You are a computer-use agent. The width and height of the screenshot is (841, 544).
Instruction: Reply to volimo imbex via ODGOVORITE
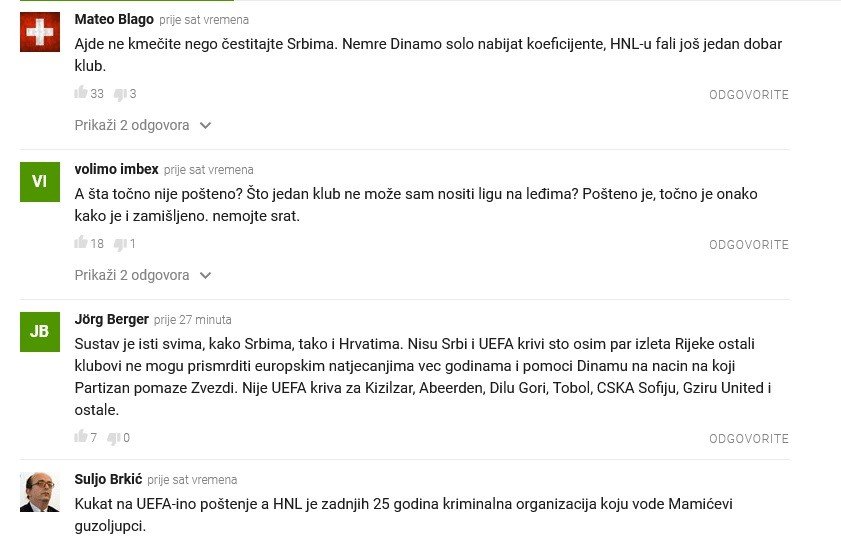point(749,245)
